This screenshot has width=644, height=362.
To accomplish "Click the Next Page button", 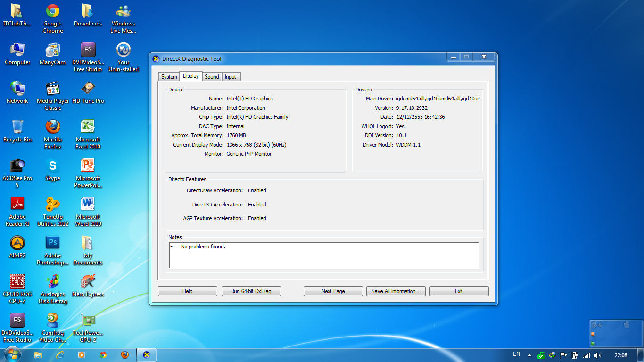I will [x=333, y=291].
